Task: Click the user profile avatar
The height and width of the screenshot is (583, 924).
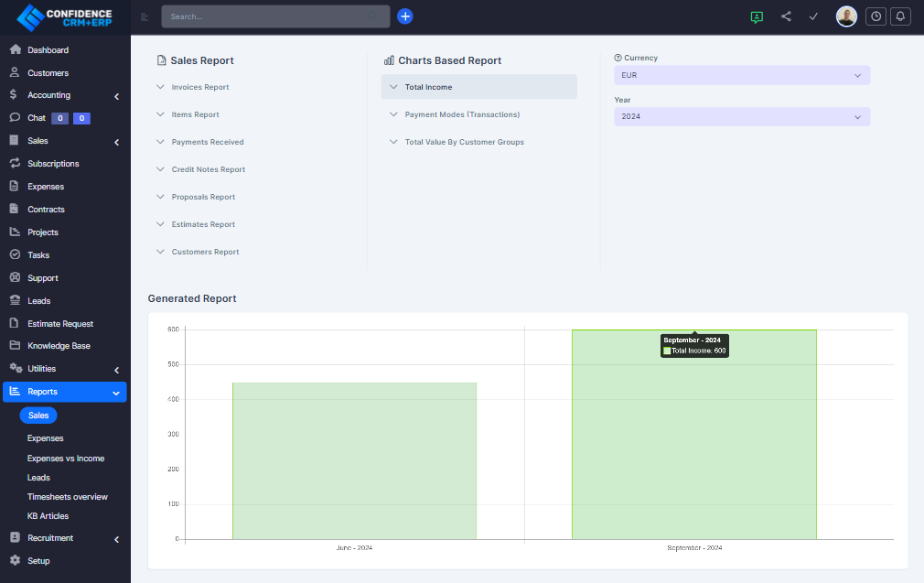Action: (846, 16)
